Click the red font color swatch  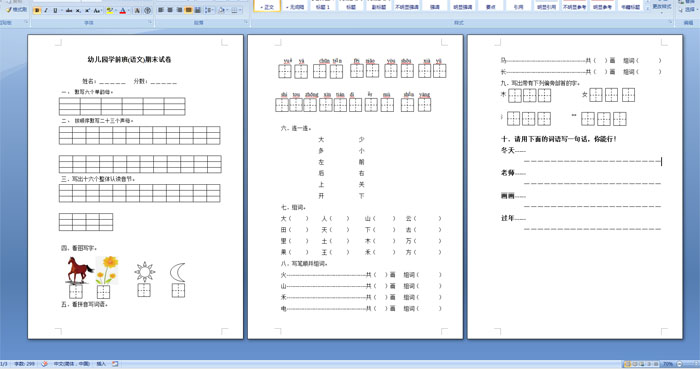[122, 10]
